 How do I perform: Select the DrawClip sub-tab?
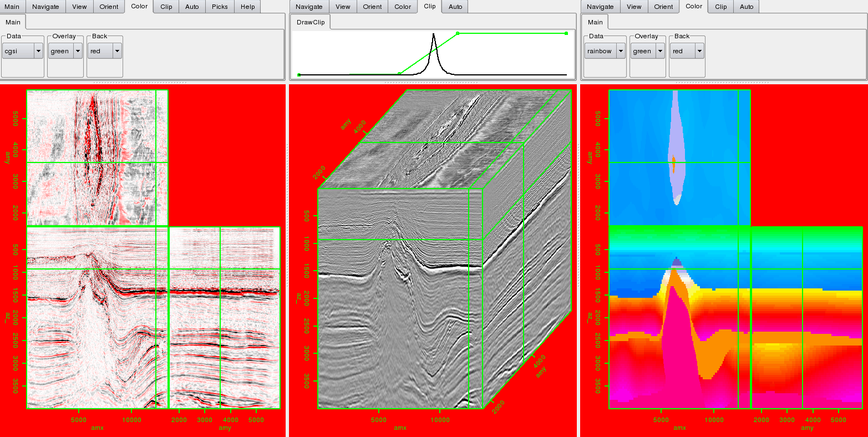[310, 22]
